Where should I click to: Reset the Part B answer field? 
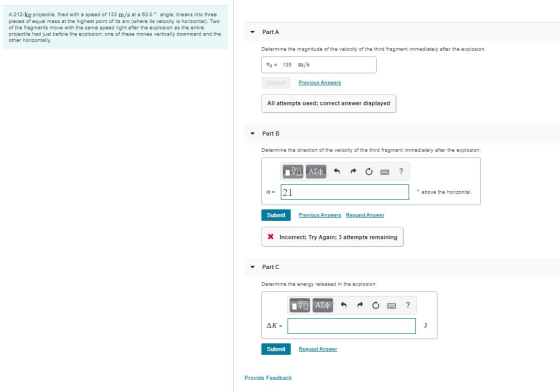(369, 172)
